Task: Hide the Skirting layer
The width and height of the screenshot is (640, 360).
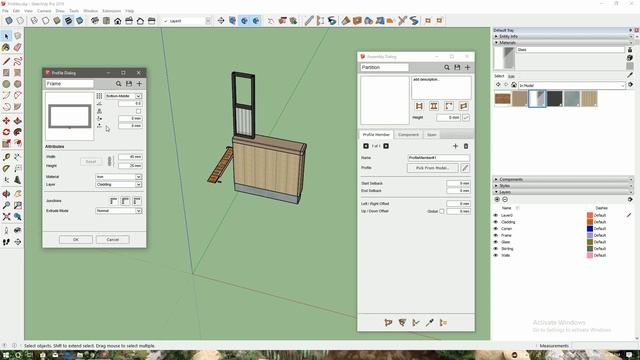Action: click(x=496, y=249)
